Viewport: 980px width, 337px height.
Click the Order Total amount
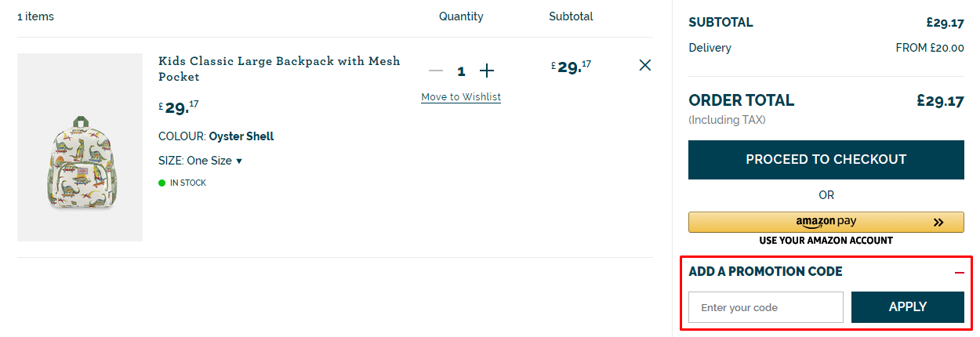[940, 101]
